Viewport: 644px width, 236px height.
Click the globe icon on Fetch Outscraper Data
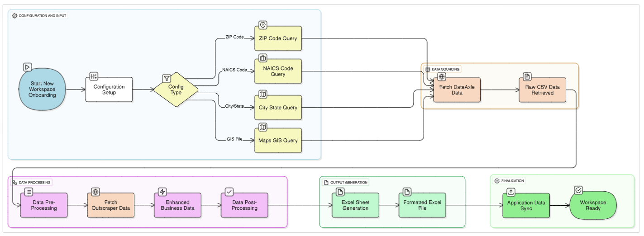click(95, 192)
